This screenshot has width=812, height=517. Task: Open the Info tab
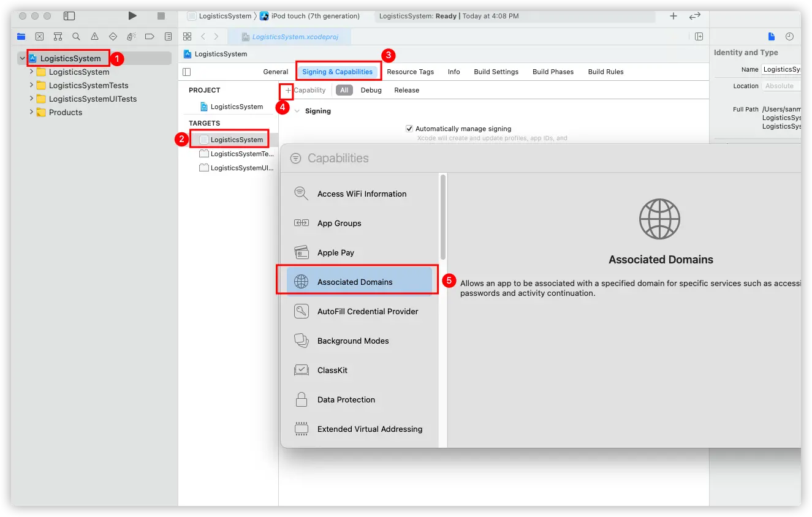[x=454, y=72]
